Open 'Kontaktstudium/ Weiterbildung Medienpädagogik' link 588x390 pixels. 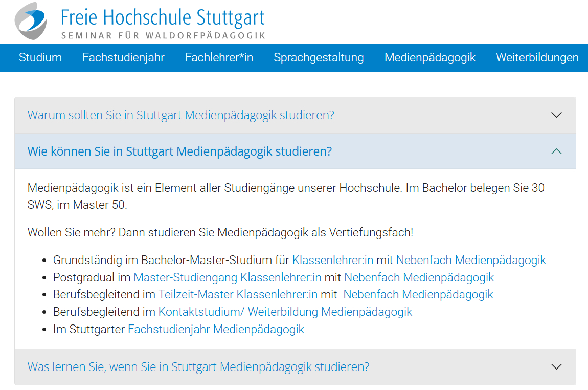point(285,312)
